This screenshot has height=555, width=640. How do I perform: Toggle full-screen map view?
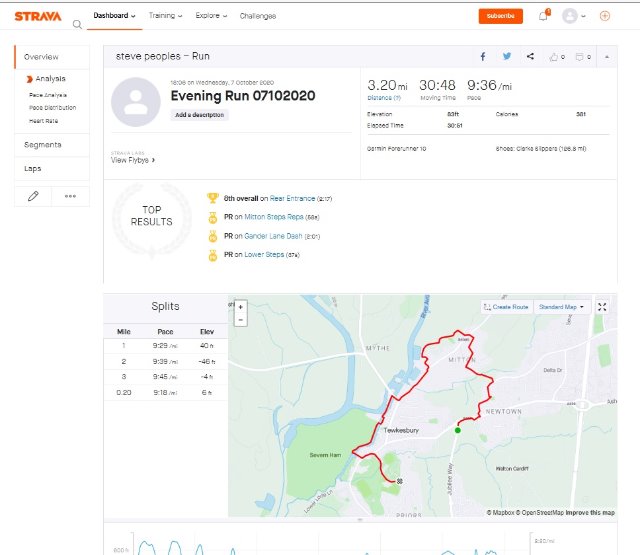(602, 307)
